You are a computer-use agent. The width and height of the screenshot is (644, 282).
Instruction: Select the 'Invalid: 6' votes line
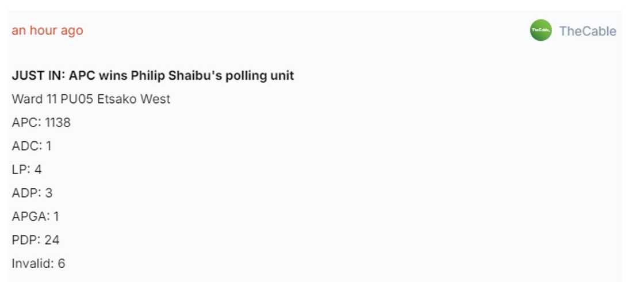click(x=39, y=264)
